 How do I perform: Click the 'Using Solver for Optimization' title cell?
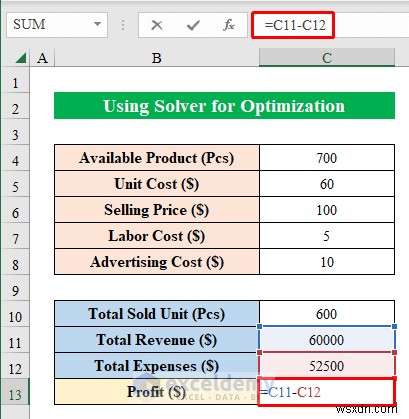coord(224,106)
